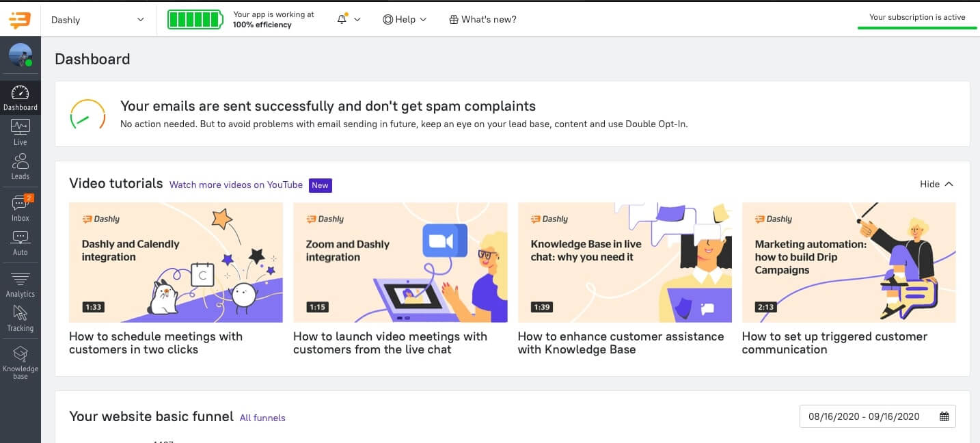The height and width of the screenshot is (443, 980).
Task: Open the user avatar profile
Action: coord(21,55)
